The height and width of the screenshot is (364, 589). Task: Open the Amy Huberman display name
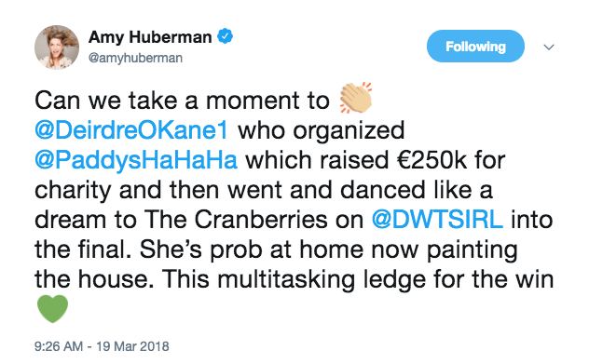[150, 37]
